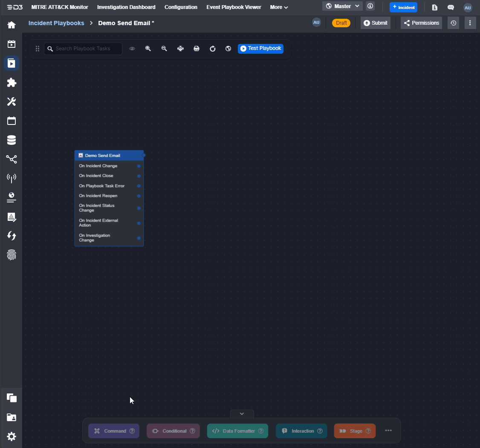Click the zoom out magnifier icon
The image size is (480, 448).
coord(164,49)
